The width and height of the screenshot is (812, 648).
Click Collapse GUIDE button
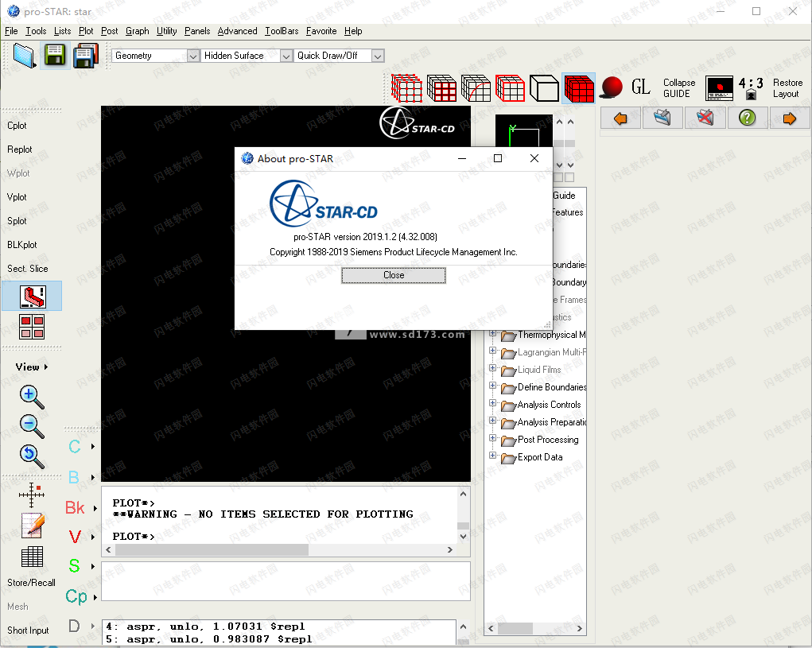[679, 88]
